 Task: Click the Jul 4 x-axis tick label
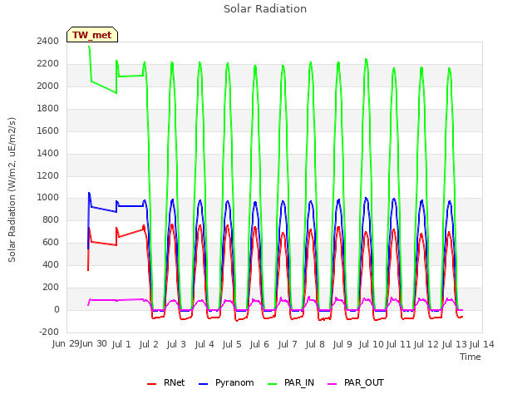(x=204, y=344)
